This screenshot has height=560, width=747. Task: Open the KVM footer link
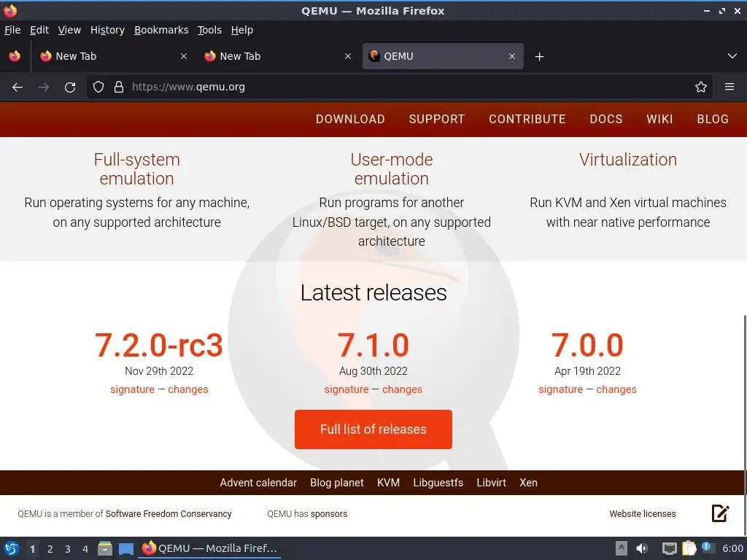pyautogui.click(x=388, y=483)
